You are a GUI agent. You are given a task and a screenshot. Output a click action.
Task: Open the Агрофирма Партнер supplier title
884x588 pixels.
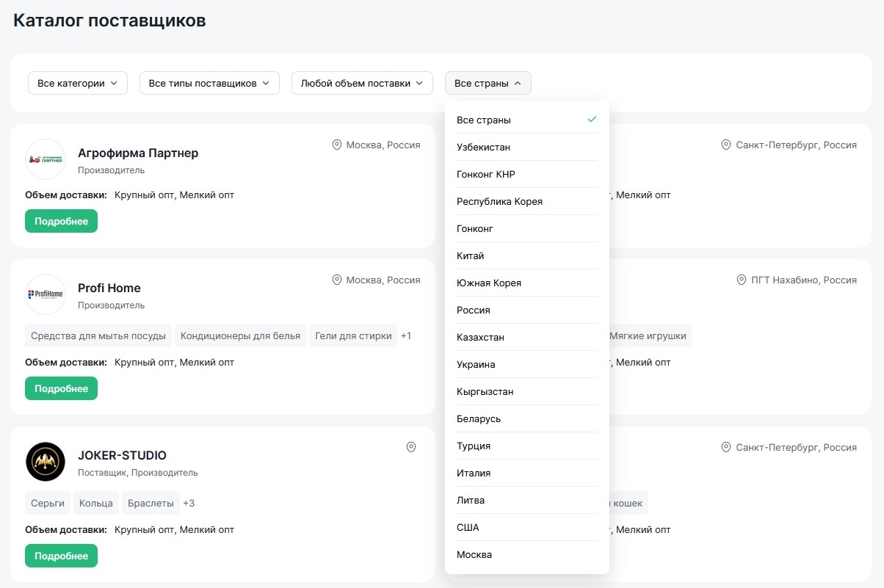tap(138, 153)
